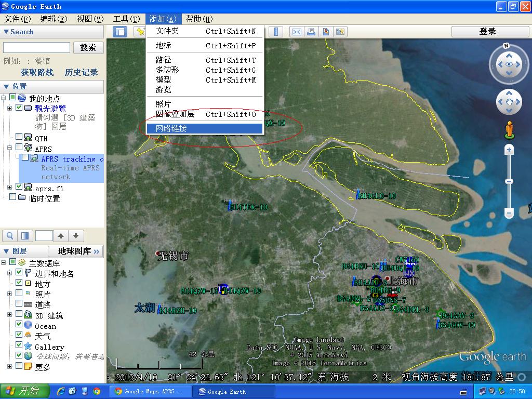Collapse the APRS tree node

pyautogui.click(x=9, y=148)
